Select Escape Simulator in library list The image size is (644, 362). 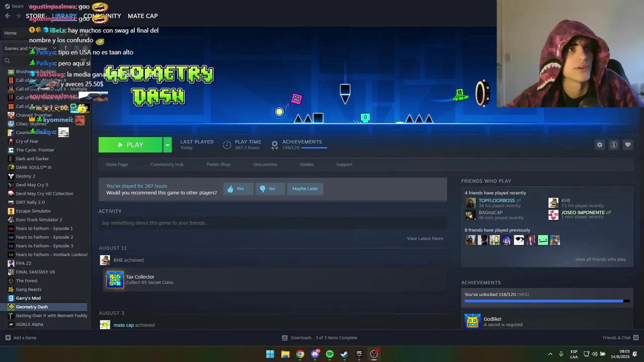33,211
